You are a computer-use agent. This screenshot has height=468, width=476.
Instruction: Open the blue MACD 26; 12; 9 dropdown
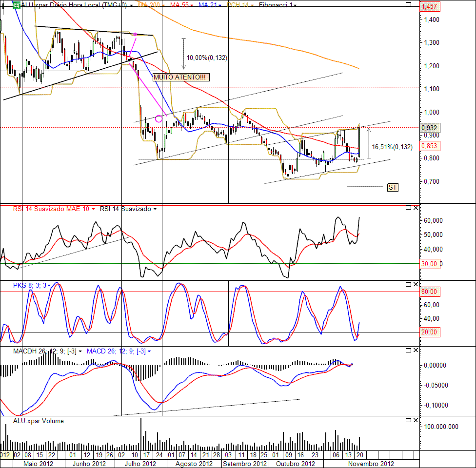149,351
